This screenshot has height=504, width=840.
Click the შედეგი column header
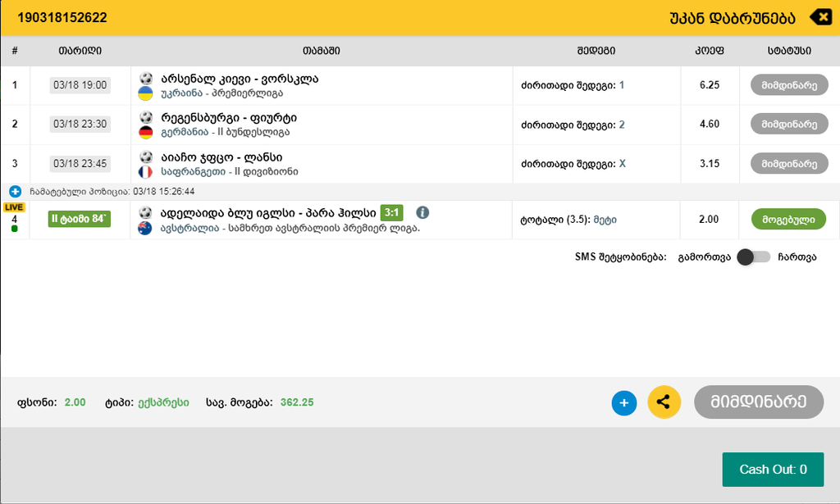596,51
